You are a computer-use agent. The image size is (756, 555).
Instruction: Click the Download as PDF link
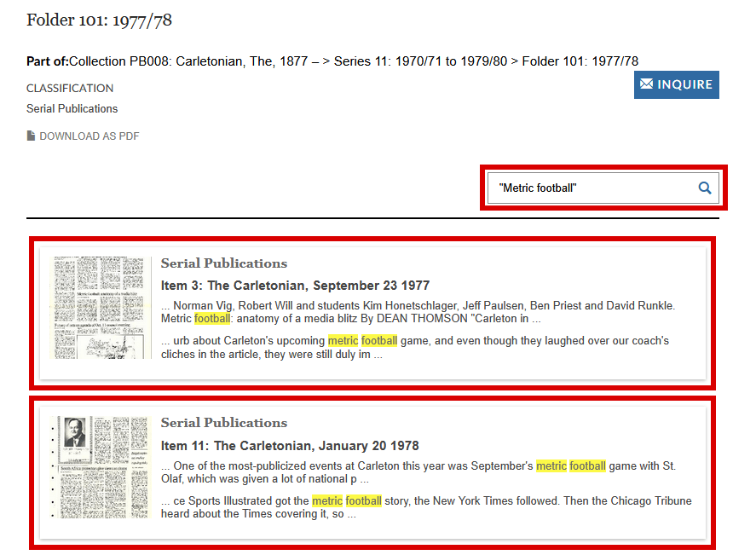coord(83,136)
